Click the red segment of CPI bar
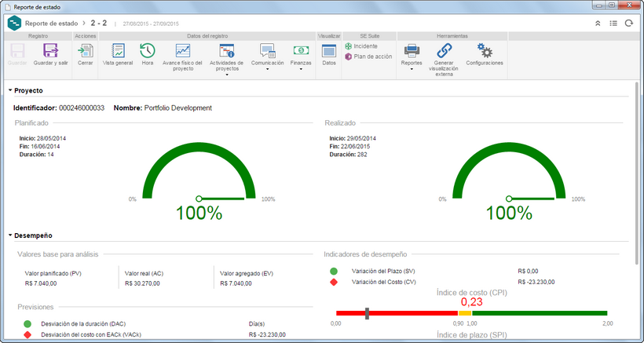Image resolution: width=644 pixels, height=343 pixels. pos(397,313)
